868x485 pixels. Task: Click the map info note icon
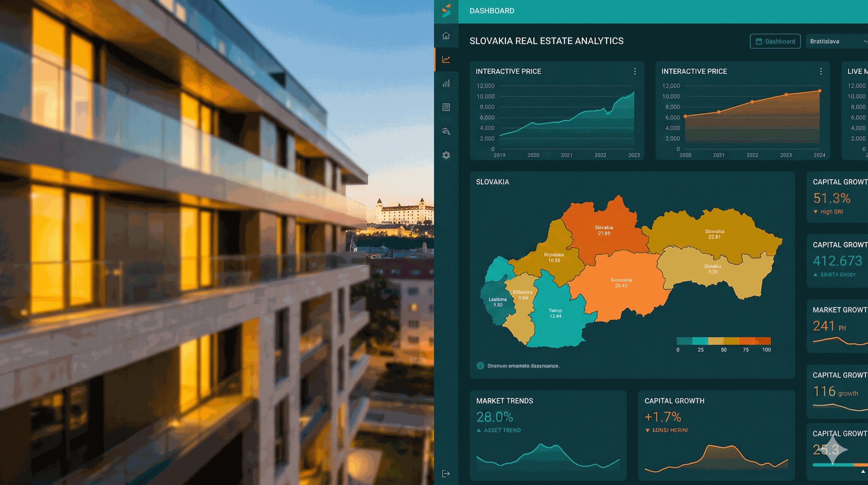click(480, 366)
